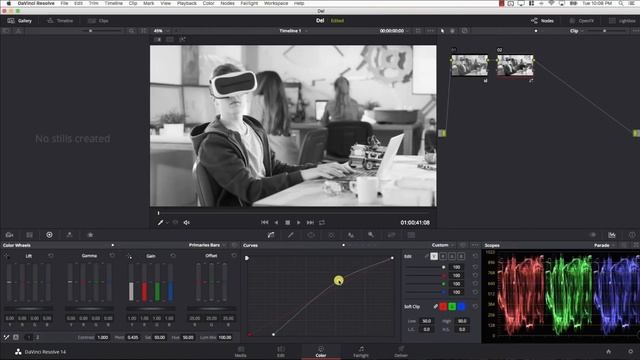This screenshot has width=640, height=360.
Task: Switch to the Edit page tab
Action: click(x=281, y=352)
